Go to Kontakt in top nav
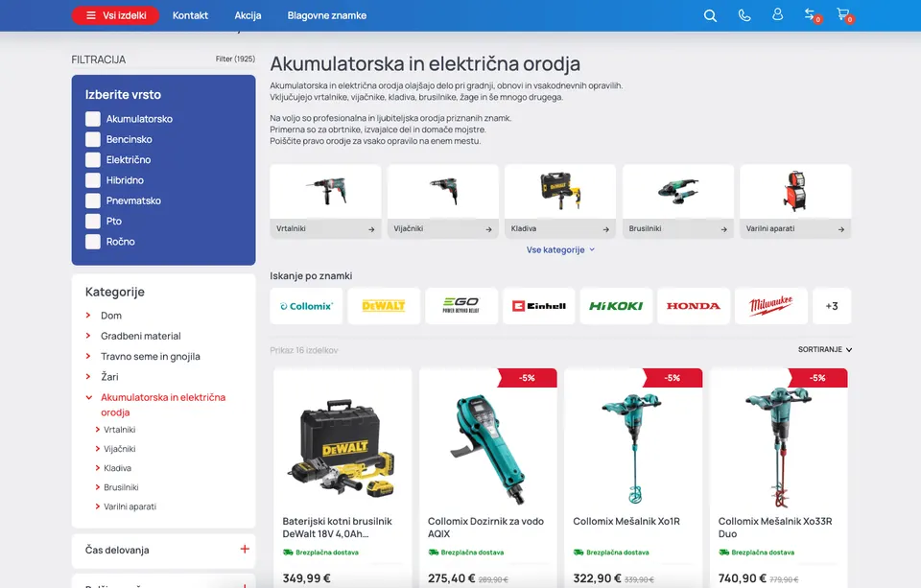The height and width of the screenshot is (588, 921). tap(190, 15)
